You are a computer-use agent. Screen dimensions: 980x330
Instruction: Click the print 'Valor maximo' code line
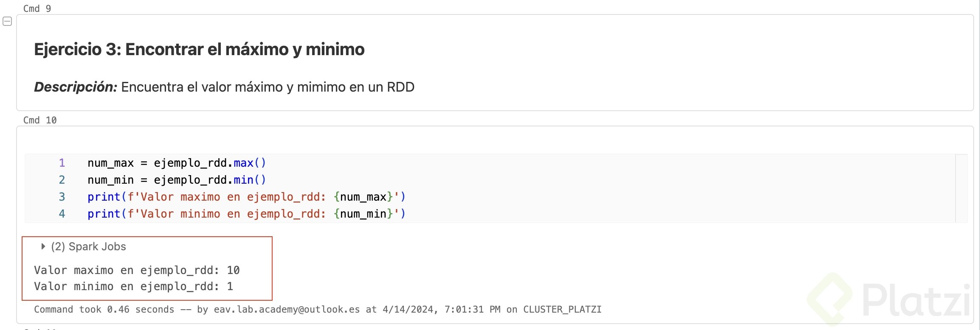point(246,197)
